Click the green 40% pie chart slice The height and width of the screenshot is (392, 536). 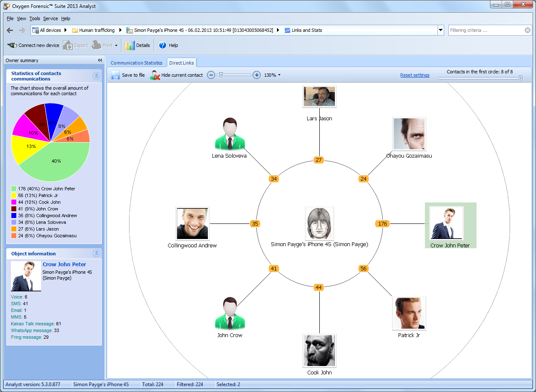pos(56,161)
